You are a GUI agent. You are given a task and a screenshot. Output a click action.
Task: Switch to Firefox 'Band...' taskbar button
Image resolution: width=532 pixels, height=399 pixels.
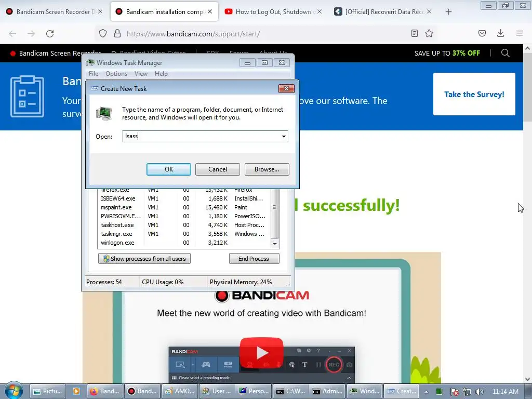click(x=104, y=391)
